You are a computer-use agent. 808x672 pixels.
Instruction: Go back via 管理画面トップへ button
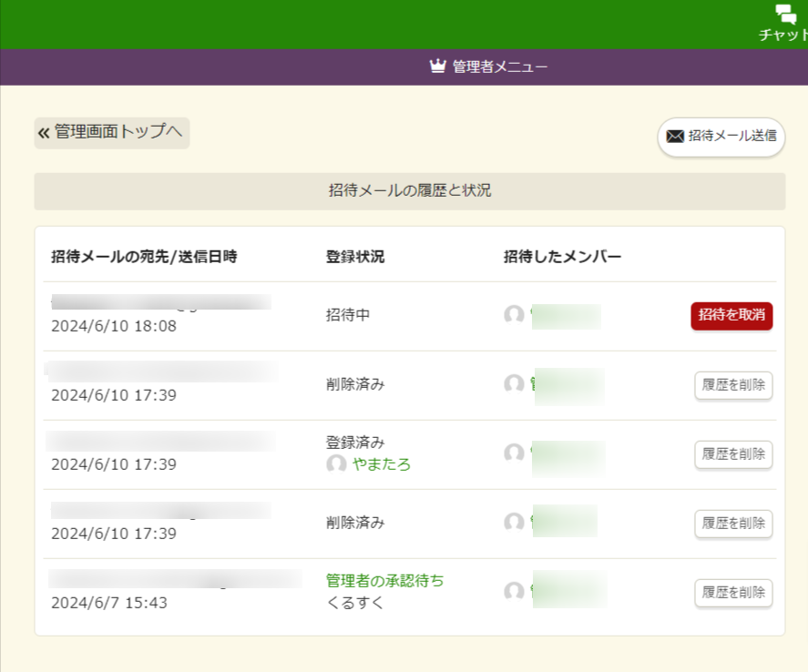(x=112, y=133)
